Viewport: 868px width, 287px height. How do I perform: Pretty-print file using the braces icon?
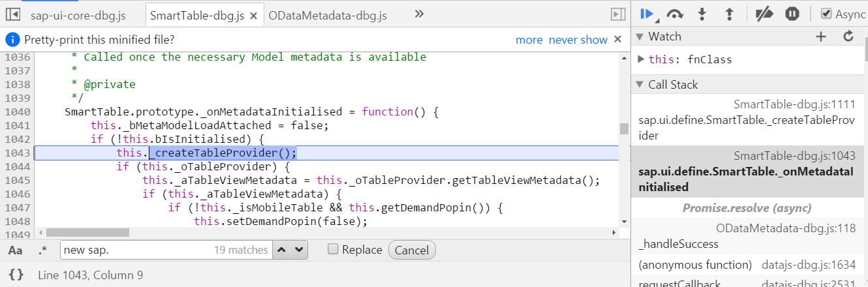[16, 275]
